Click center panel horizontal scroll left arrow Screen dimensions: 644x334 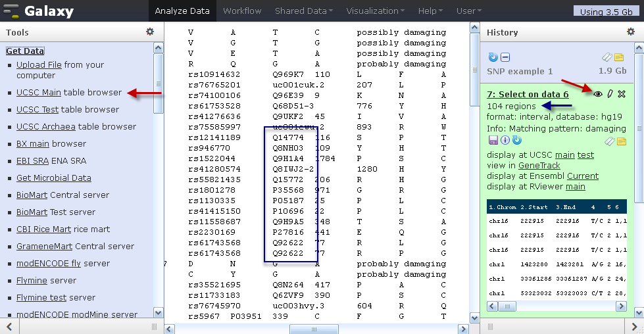point(170,329)
